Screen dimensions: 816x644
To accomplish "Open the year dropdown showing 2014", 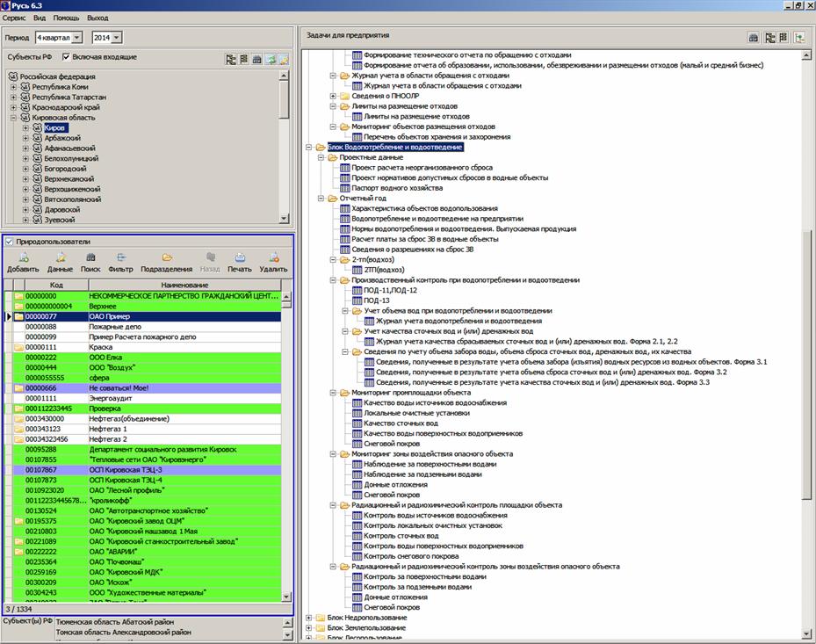I will 117,38.
